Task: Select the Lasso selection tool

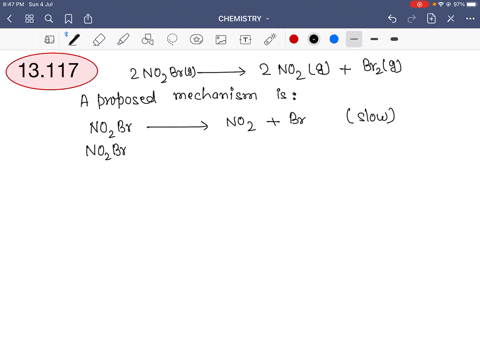Action: coord(172,40)
